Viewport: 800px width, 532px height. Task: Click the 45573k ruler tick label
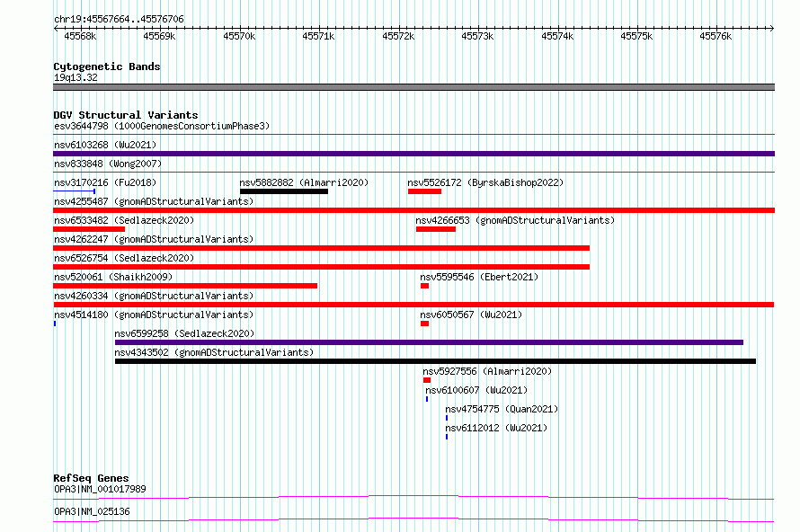click(x=477, y=36)
